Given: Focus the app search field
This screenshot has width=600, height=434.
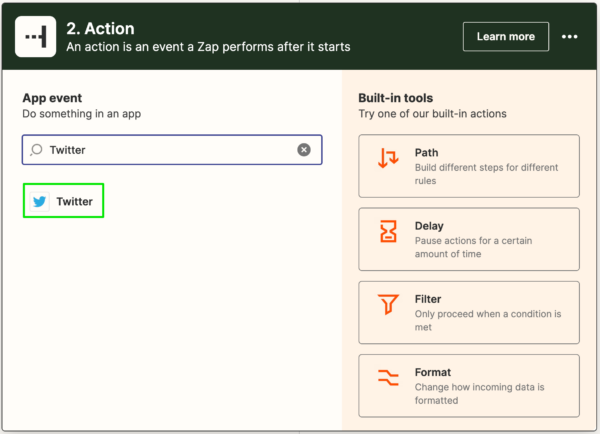Looking at the screenshot, I should click(172, 150).
